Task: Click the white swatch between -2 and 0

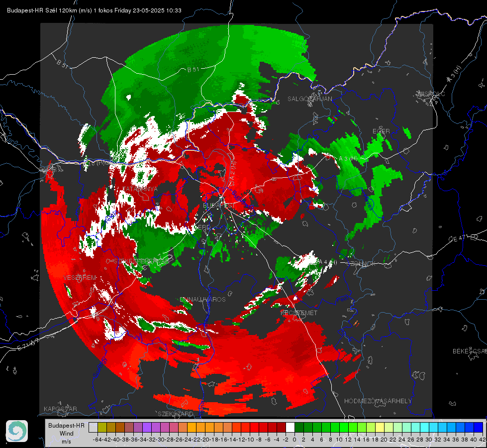Action: pos(290,428)
